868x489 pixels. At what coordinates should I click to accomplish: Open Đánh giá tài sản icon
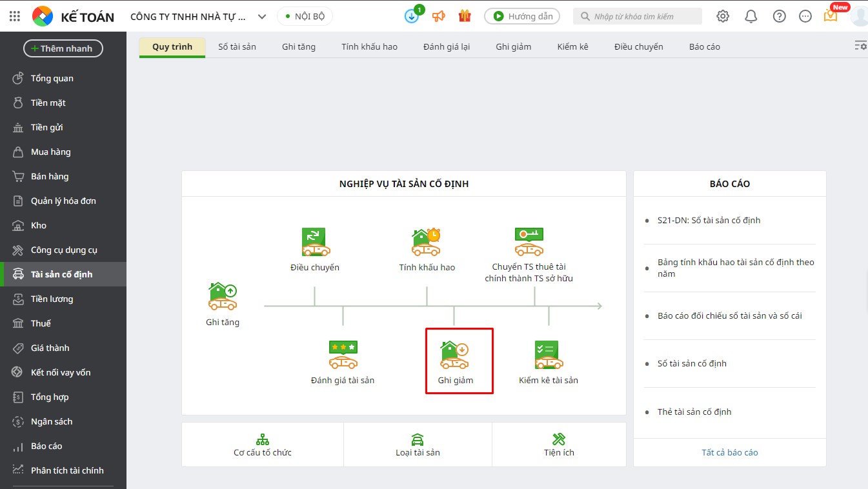pyautogui.click(x=343, y=355)
